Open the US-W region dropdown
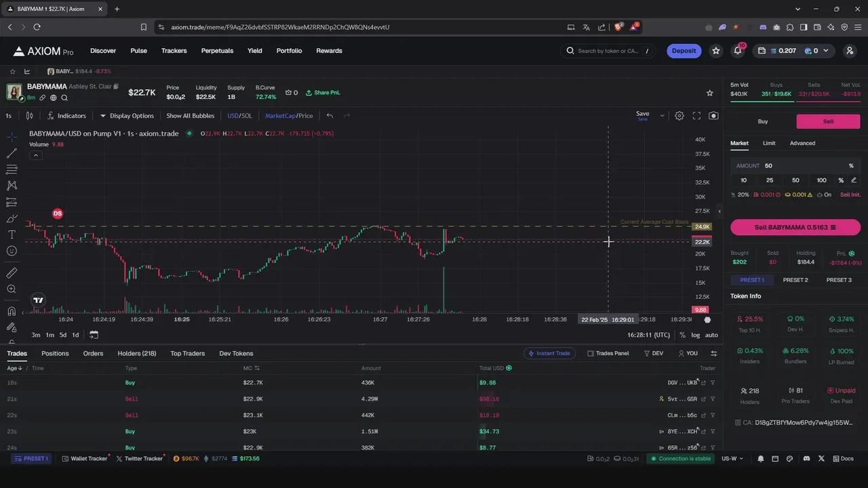The image size is (868, 488). (732, 459)
